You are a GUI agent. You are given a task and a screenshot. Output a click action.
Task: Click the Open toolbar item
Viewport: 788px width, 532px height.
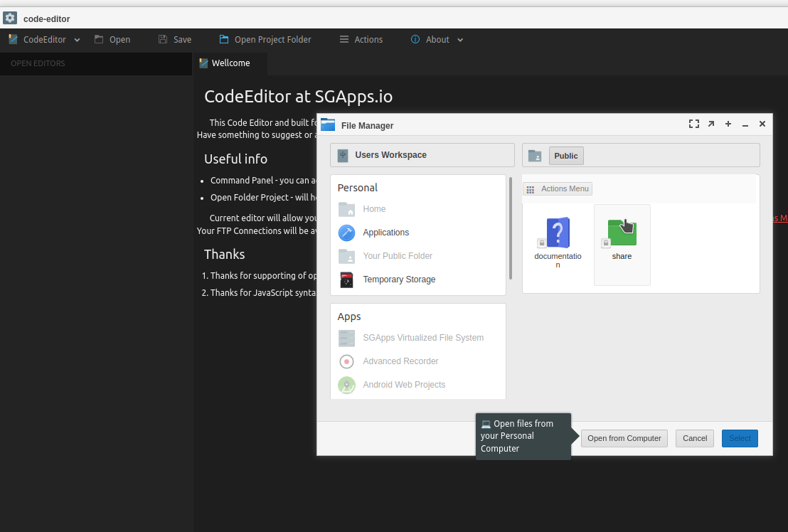112,40
